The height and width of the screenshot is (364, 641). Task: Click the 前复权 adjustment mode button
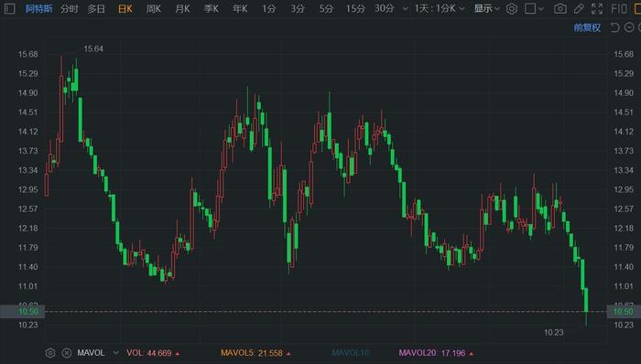coord(587,27)
